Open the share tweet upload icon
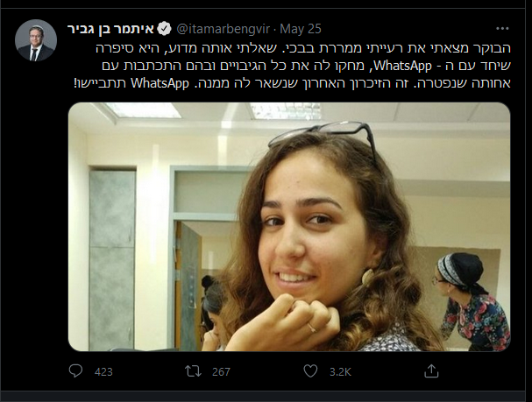Image resolution: width=532 pixels, height=402 pixels. click(431, 370)
